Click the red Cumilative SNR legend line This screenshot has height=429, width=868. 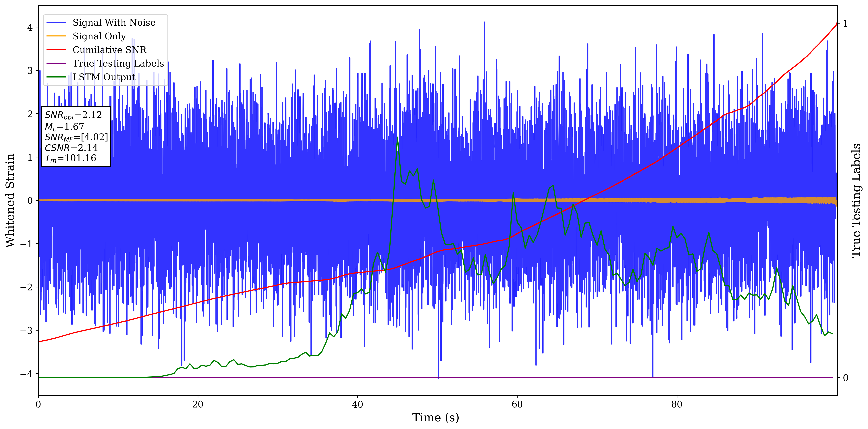pyautogui.click(x=56, y=50)
